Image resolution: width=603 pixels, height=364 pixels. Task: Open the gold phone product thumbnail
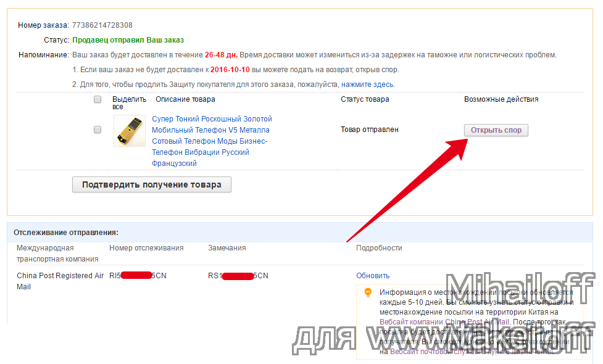tap(130, 131)
